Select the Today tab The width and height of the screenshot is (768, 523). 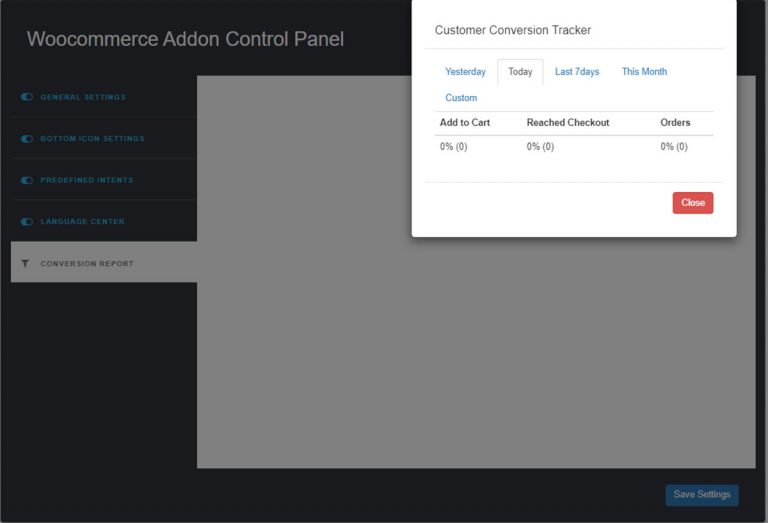coord(520,72)
